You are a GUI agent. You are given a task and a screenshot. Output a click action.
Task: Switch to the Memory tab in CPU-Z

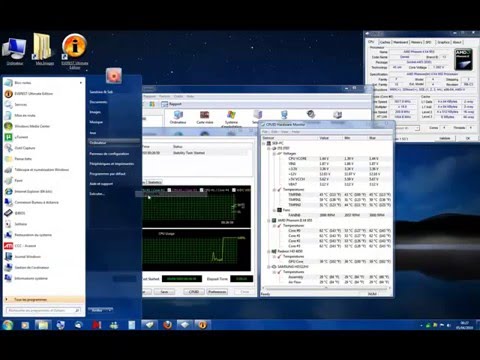(416, 42)
